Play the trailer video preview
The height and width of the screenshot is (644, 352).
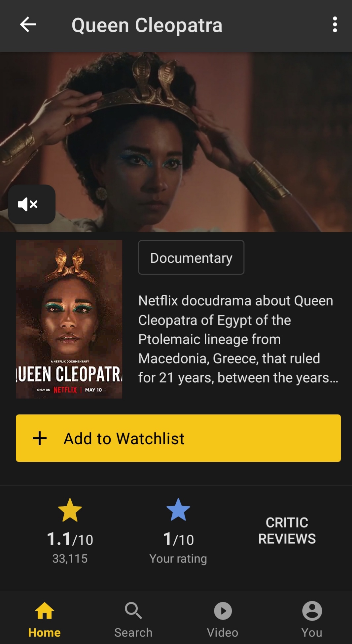click(176, 142)
